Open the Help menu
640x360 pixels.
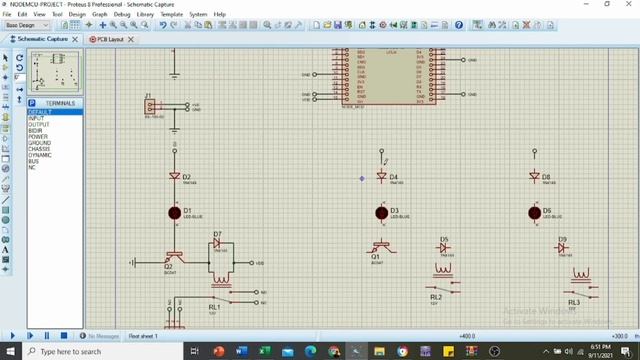point(220,14)
